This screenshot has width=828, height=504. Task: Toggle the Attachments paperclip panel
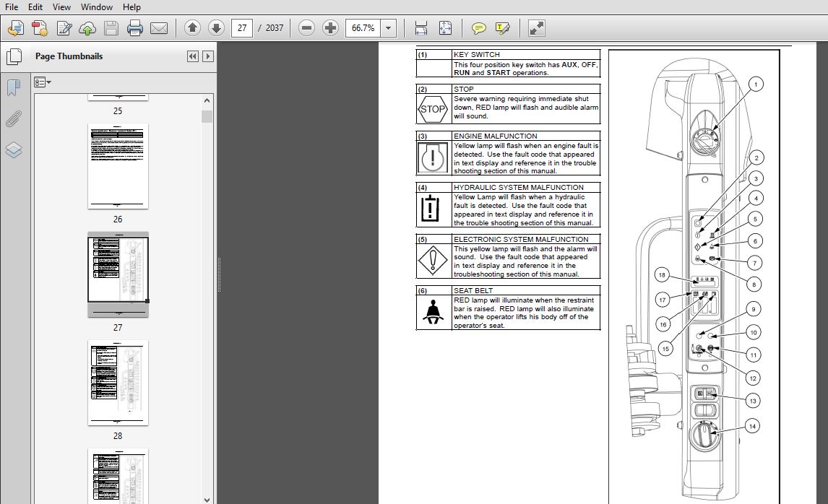[14, 119]
